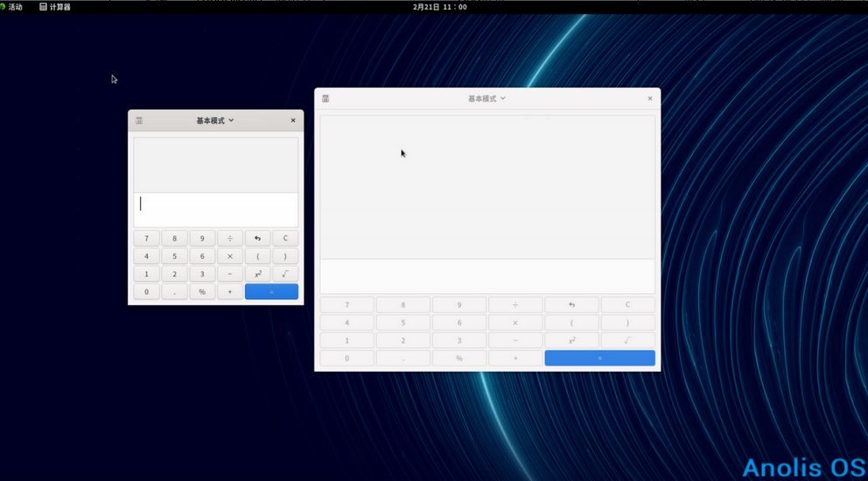Viewport: 868px width, 481px height.
Task: Open the date and time in the top bar
Action: [439, 7]
